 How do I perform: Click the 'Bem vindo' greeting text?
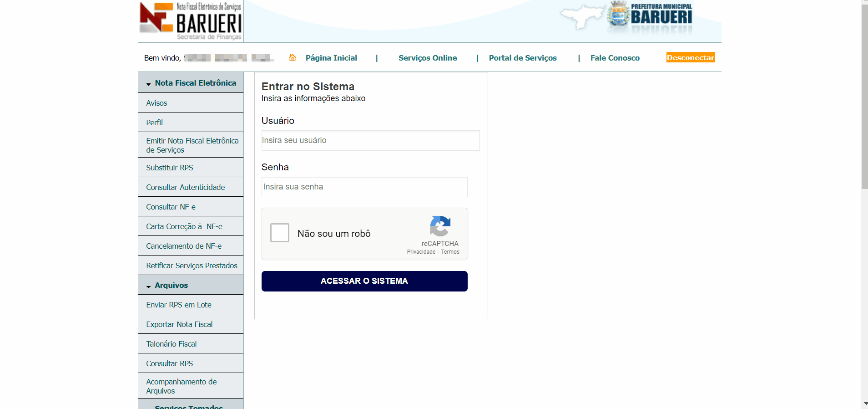tap(162, 58)
